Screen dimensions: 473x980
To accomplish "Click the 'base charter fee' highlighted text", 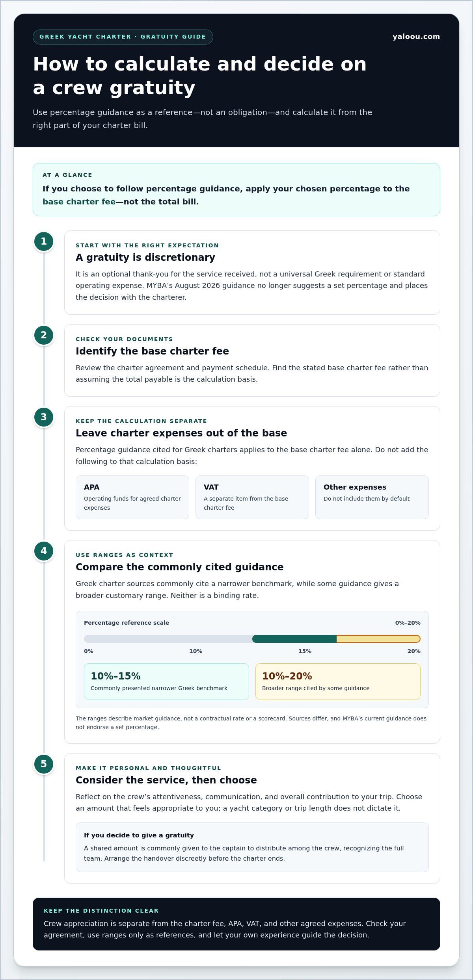I will 79,202.
